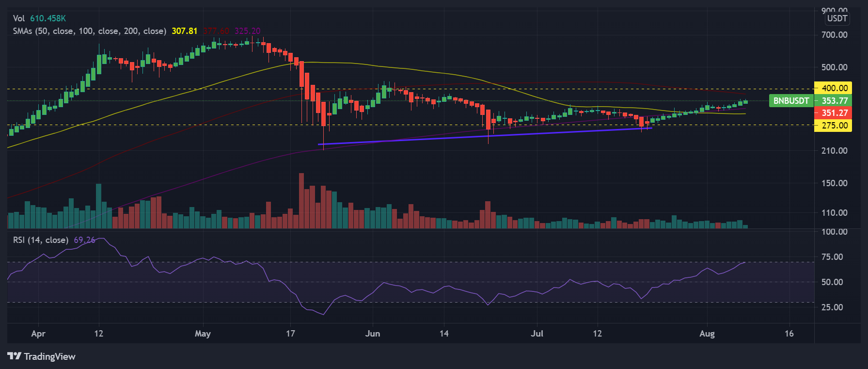Click the tallest red volume bar

[x=301, y=201]
